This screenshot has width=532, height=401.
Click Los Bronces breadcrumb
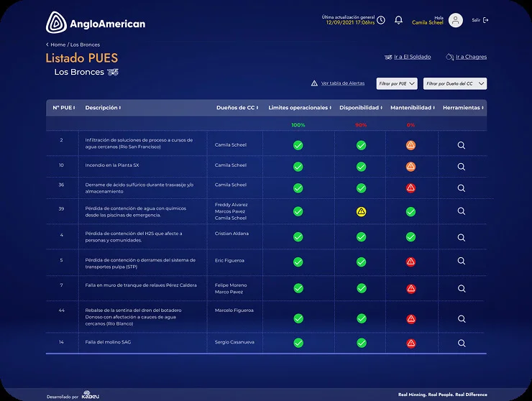coord(85,45)
